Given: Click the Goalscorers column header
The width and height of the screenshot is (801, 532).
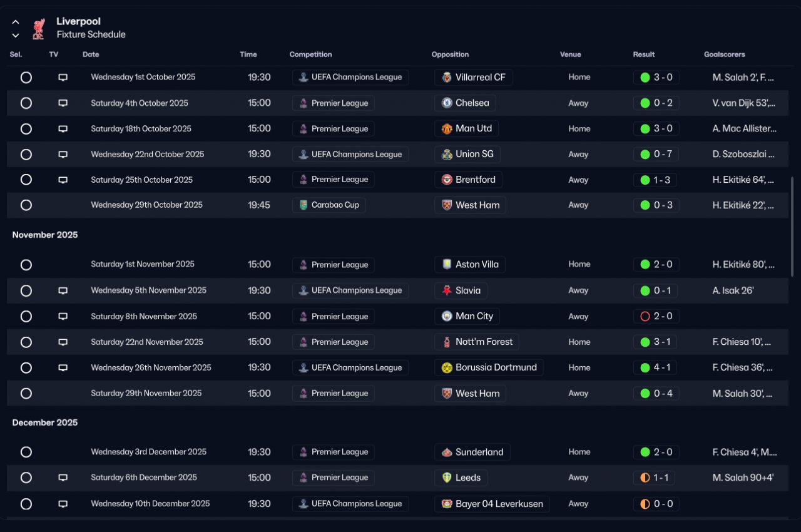Looking at the screenshot, I should (x=725, y=54).
